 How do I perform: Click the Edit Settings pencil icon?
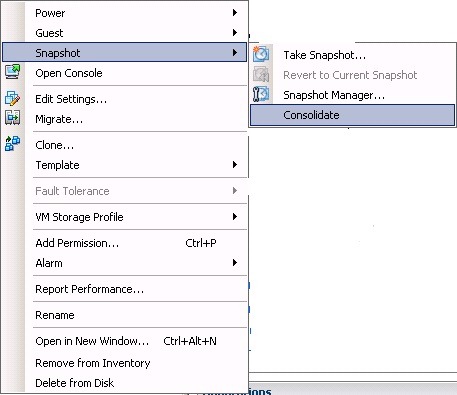13,98
